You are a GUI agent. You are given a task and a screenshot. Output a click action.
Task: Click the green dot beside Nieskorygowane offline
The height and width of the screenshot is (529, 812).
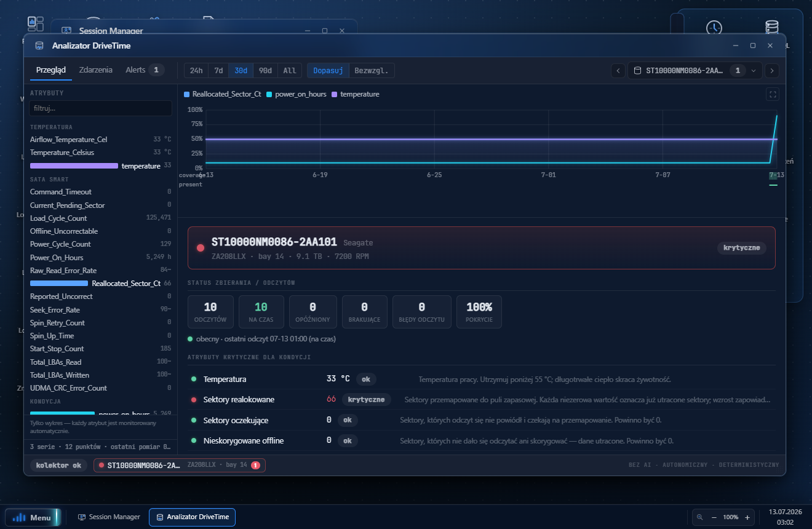coord(194,441)
